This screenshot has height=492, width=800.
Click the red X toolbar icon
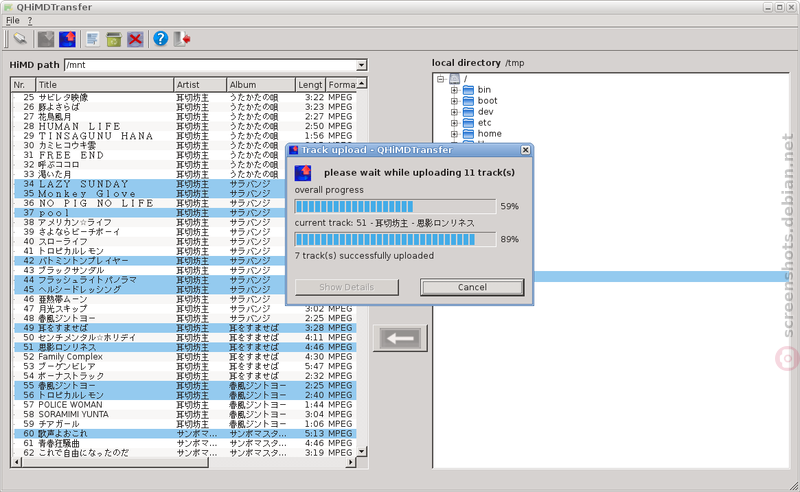[135, 39]
